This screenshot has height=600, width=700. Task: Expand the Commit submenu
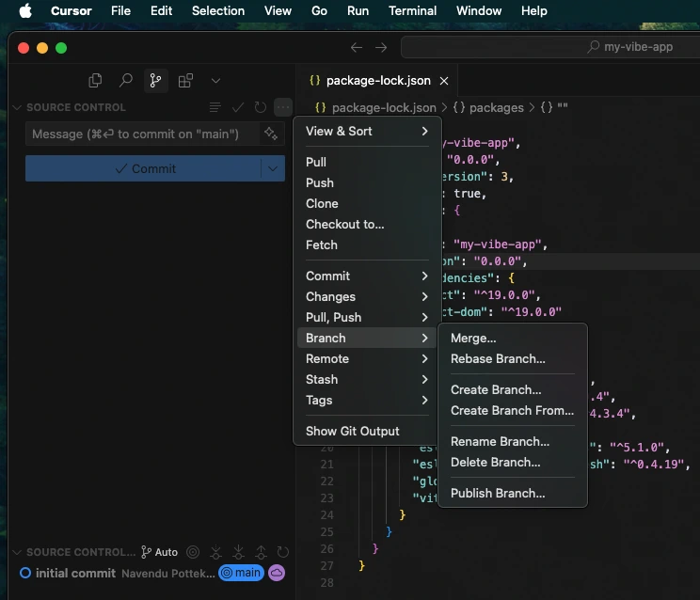click(x=367, y=276)
